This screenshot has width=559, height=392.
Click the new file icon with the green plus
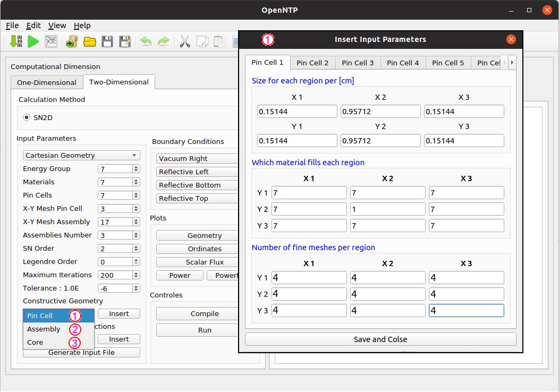(x=72, y=41)
